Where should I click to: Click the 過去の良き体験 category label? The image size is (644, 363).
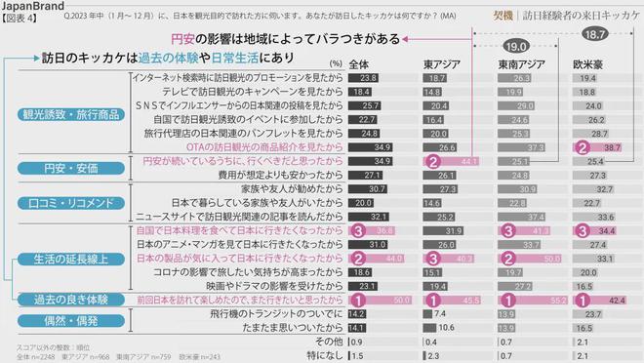[x=71, y=300]
